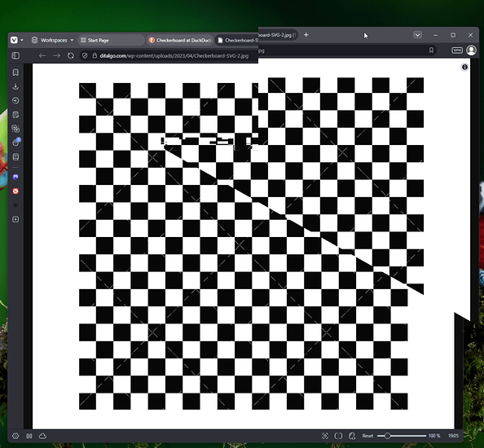The width and height of the screenshot is (484, 448).
Task: Open a new tab with plus button
Action: pos(306,35)
